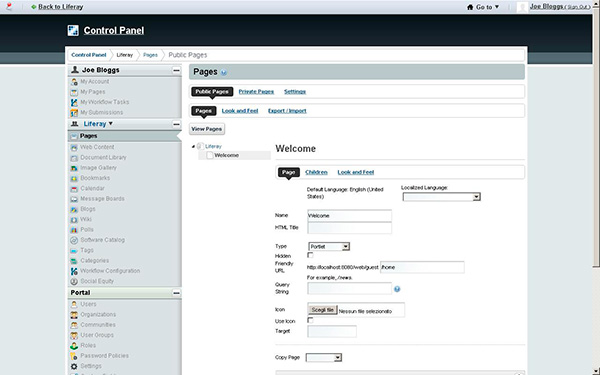Image resolution: width=600 pixels, height=375 pixels.
Task: Click the Categories icon
Action: 74,261
